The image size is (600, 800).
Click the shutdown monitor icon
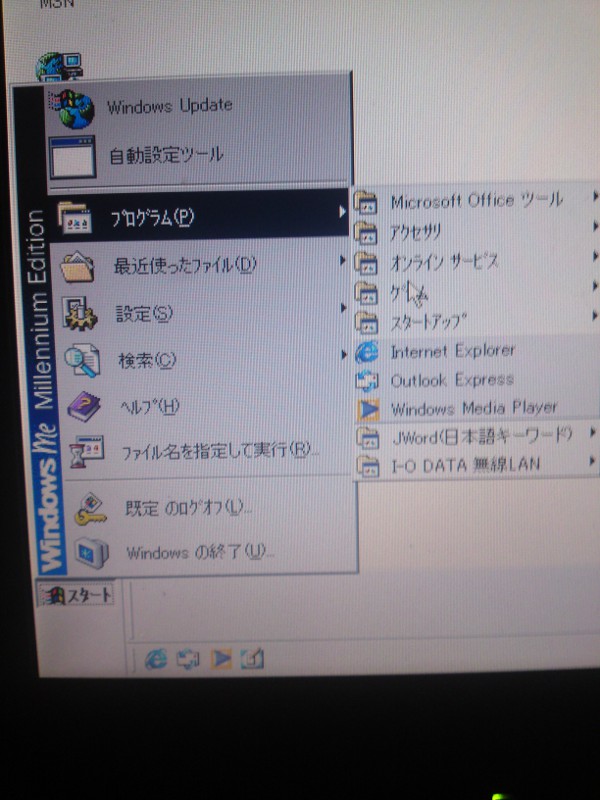pos(92,554)
